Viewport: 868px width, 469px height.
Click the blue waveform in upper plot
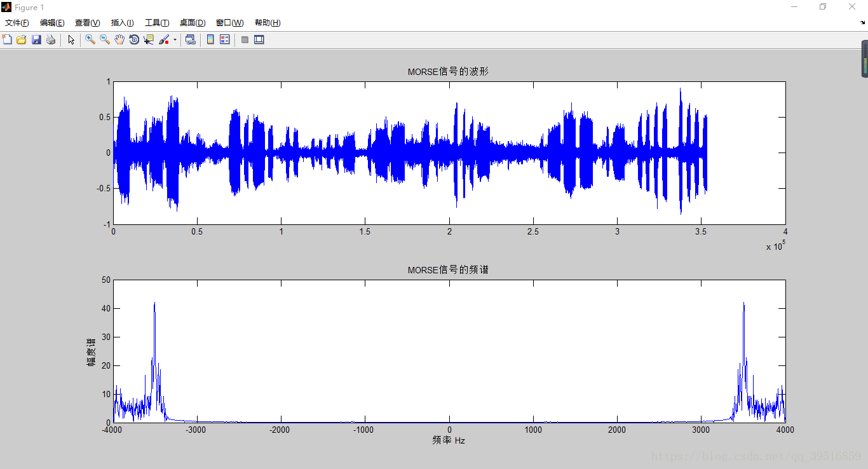point(410,153)
